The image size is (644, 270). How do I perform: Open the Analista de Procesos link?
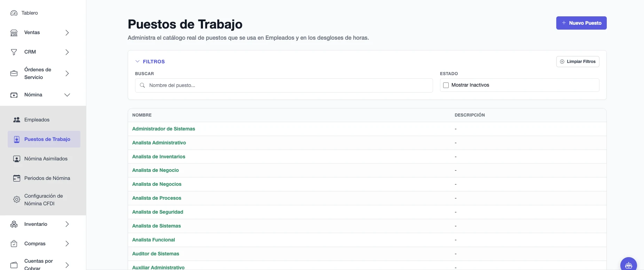(x=157, y=198)
